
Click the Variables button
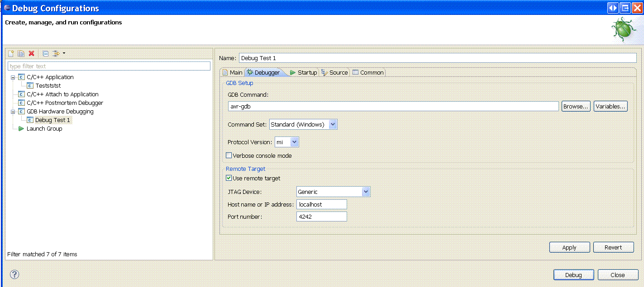click(611, 106)
